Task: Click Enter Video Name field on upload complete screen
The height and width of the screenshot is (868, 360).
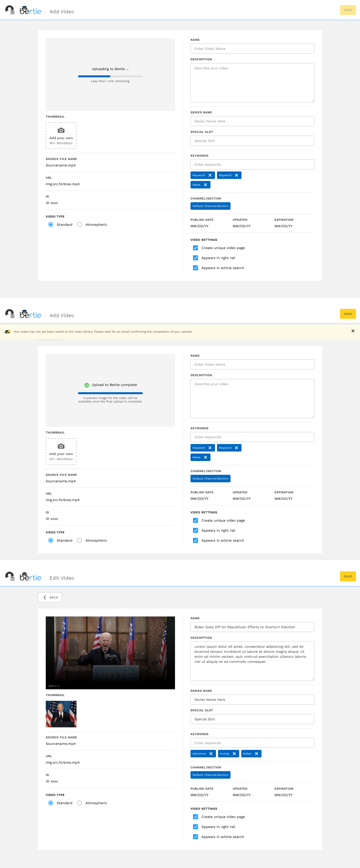Action: pos(252,365)
